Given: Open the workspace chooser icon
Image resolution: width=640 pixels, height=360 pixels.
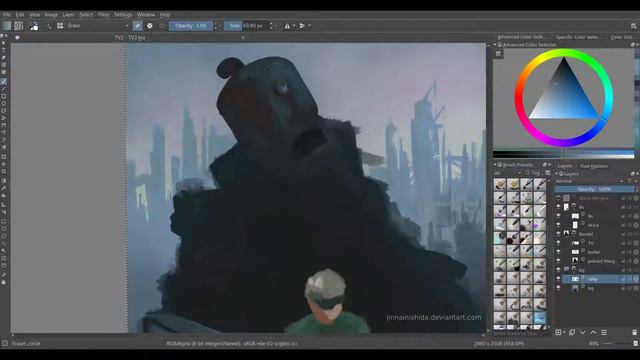Looking at the screenshot, I should pos(633,26).
